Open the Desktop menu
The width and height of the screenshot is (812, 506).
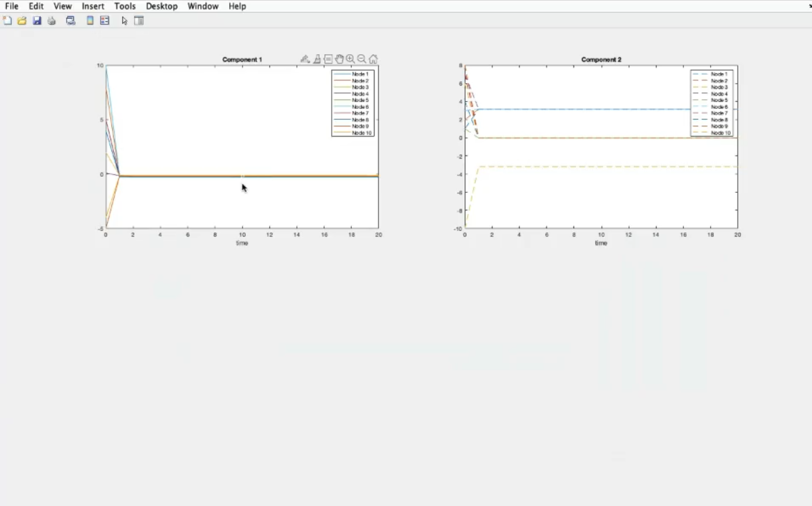point(161,6)
